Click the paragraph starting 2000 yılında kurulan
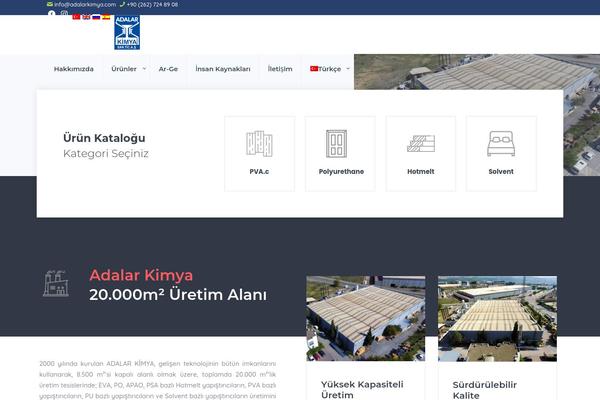 tap(157, 380)
